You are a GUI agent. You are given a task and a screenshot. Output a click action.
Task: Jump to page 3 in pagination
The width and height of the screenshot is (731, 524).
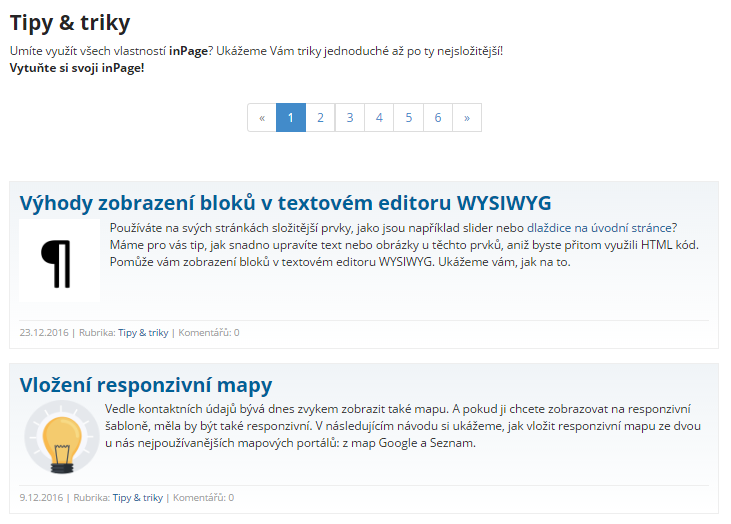tap(349, 118)
